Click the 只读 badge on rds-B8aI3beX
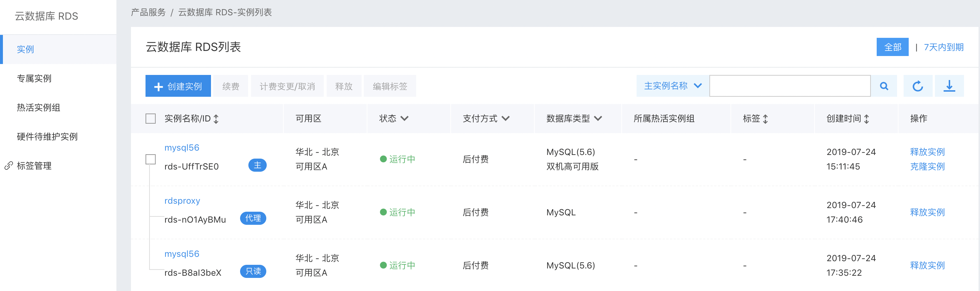Viewport: 980px width, 291px height. pos(253,271)
